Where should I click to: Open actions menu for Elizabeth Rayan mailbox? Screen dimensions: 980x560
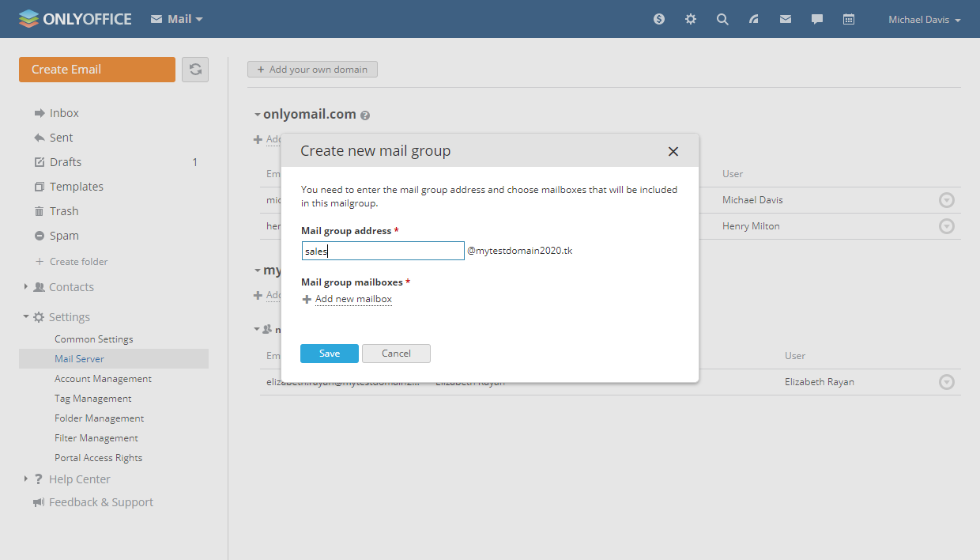tap(947, 382)
